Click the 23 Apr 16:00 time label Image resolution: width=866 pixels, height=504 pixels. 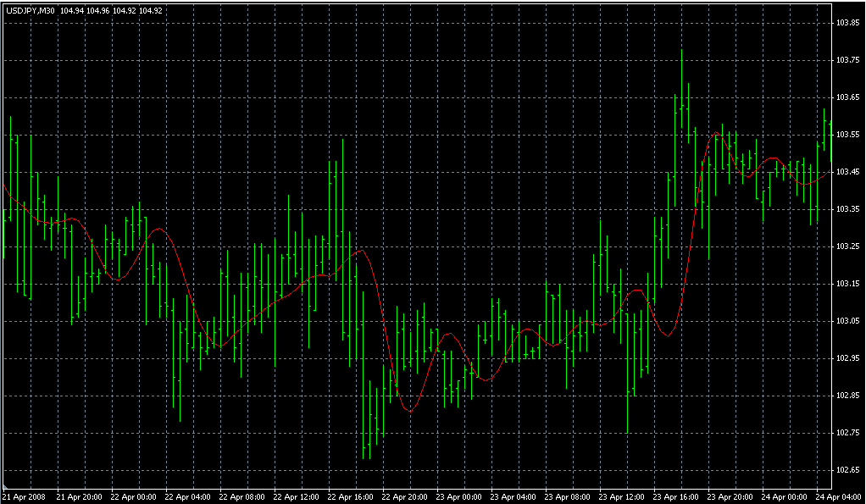pyautogui.click(x=675, y=496)
